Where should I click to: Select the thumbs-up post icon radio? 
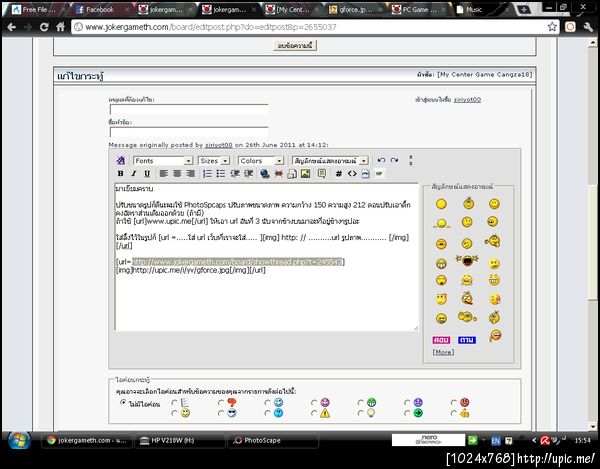pyautogui.click(x=454, y=413)
